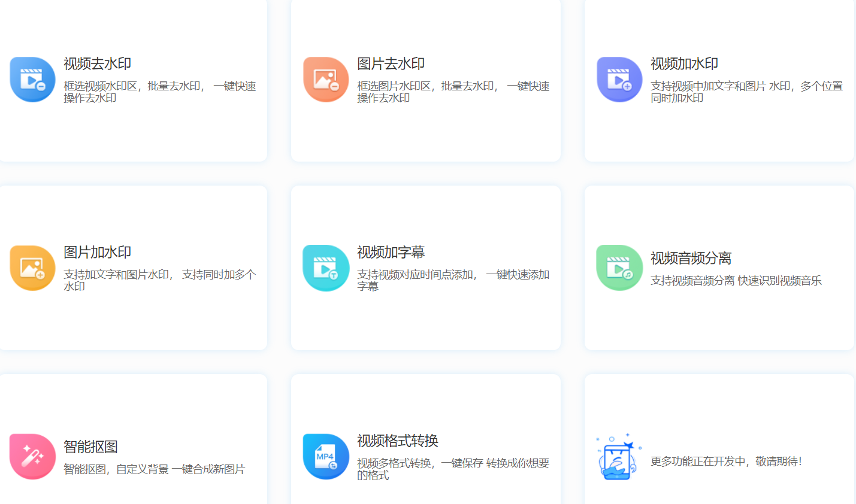Screen dimensions: 856x504
Task: Click text 更多功能正在开发中，敬请期待!
Action: pos(726,462)
